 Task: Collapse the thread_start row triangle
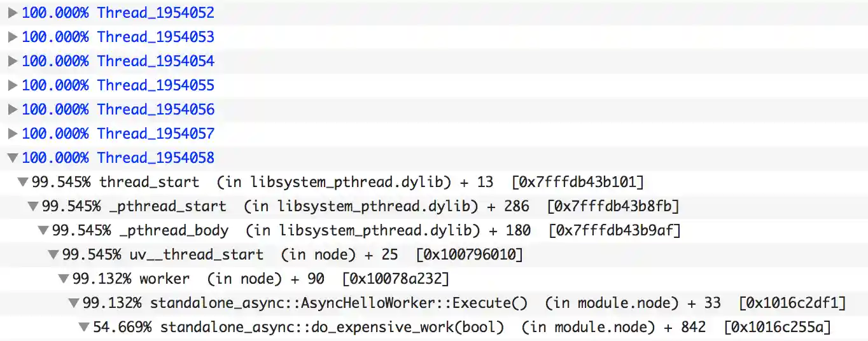(22, 183)
